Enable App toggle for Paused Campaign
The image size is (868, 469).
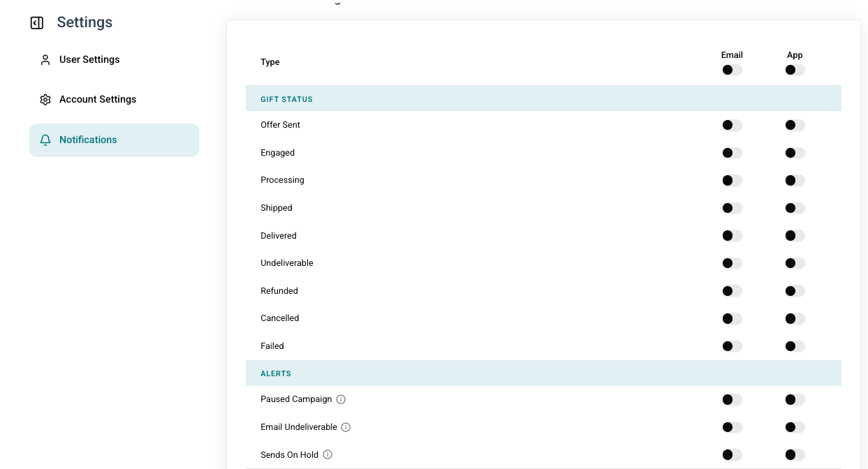coord(795,400)
